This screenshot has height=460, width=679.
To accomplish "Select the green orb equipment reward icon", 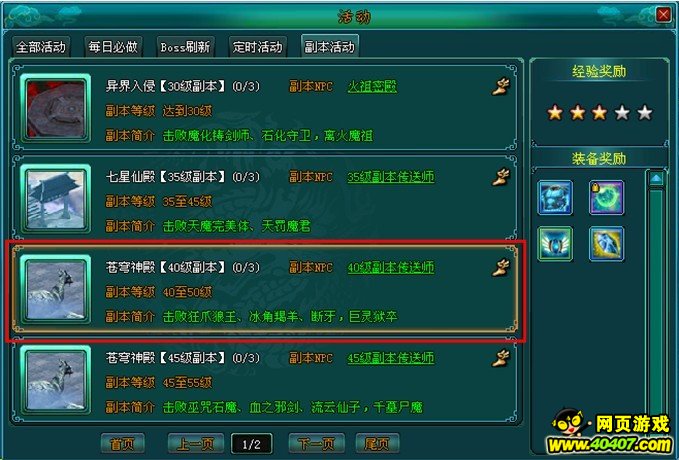I will pos(606,198).
